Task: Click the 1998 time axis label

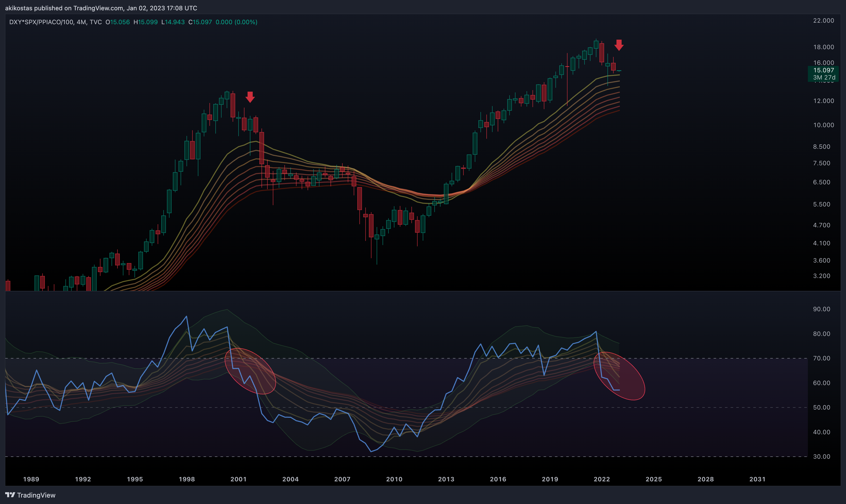Action: 187,479
